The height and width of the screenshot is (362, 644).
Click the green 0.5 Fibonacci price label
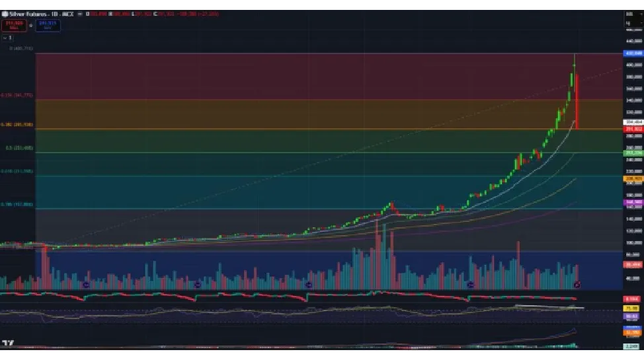(x=633, y=153)
